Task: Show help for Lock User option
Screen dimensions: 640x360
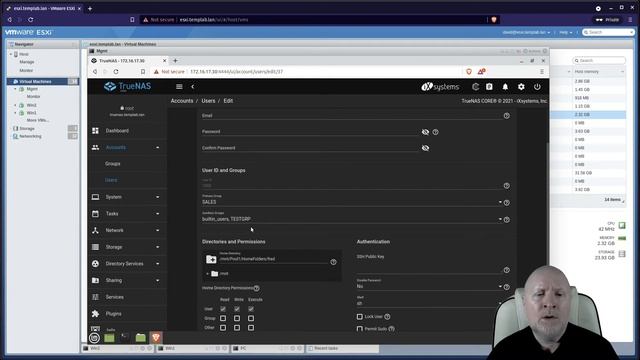Action: tap(387, 317)
